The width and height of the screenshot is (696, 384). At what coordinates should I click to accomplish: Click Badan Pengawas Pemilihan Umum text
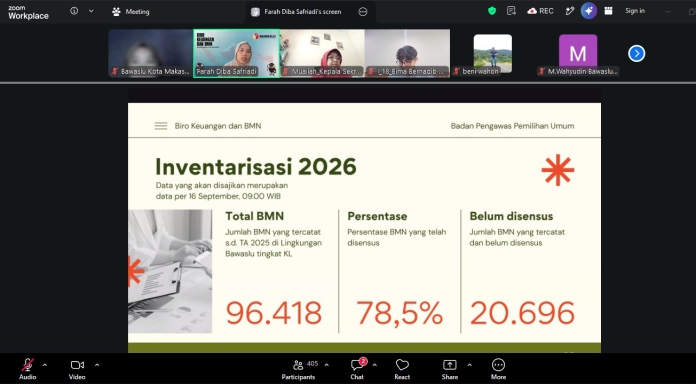point(513,126)
